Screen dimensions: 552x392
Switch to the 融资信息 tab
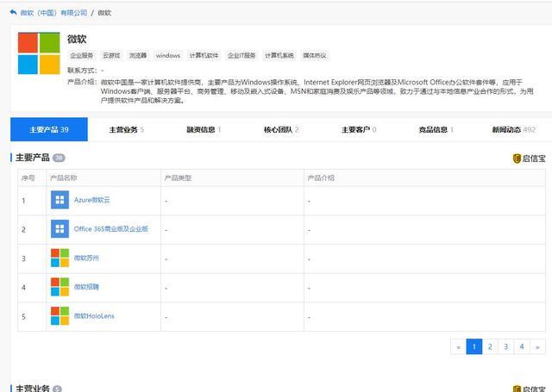pyautogui.click(x=204, y=130)
